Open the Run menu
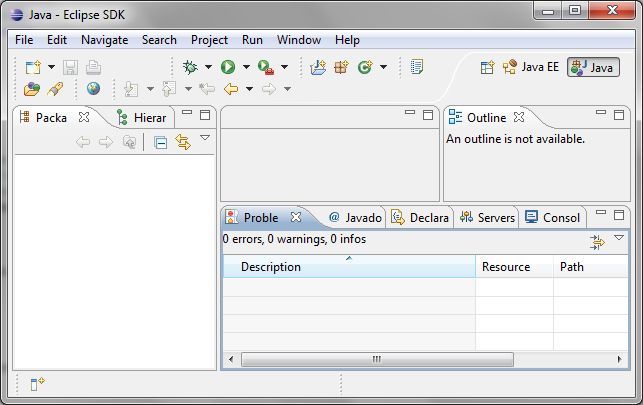Viewport: 643px width, 405px height. click(252, 40)
